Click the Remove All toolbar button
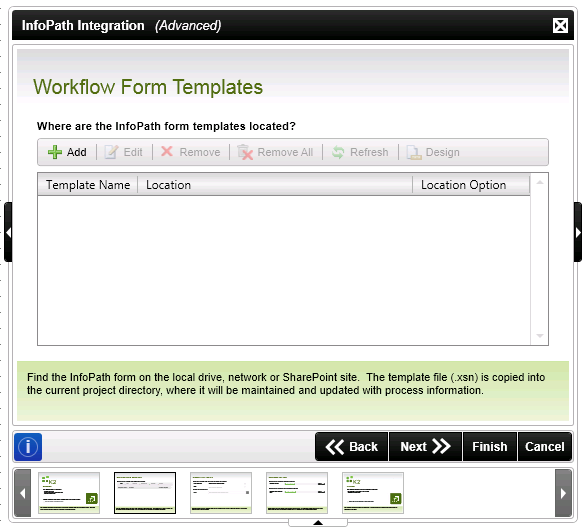Screen dimensions: 587x529 (x=275, y=152)
